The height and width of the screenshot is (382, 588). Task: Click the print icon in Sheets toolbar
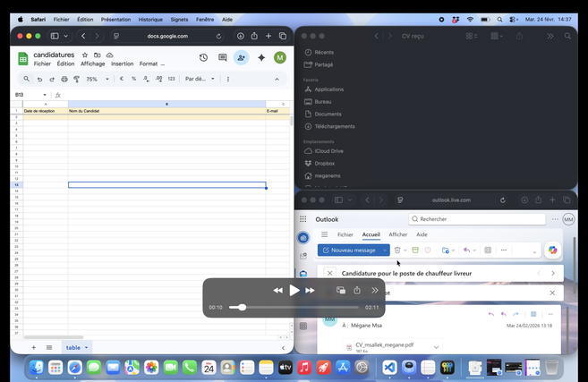pos(64,79)
